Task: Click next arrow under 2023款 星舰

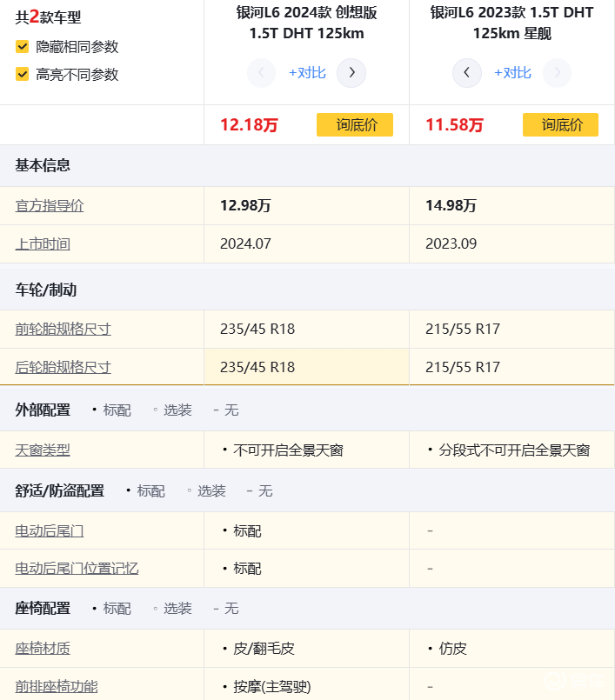Action: pos(557,73)
